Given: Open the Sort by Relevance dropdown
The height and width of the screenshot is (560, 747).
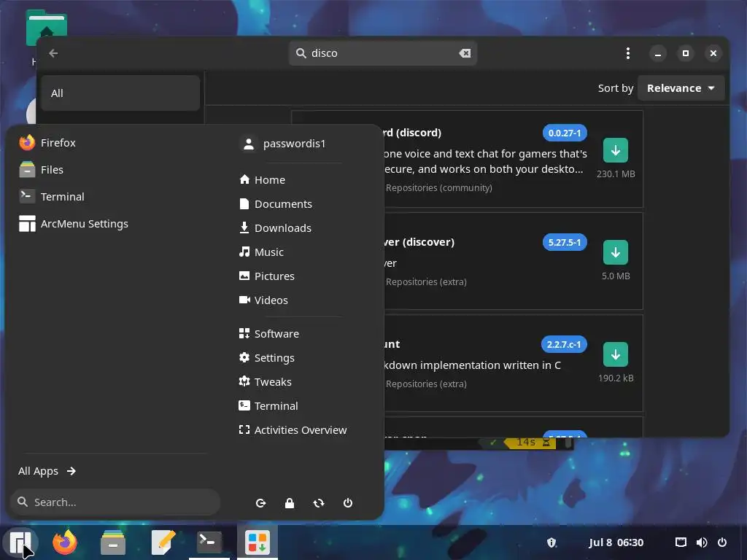Looking at the screenshot, I should click(x=681, y=88).
